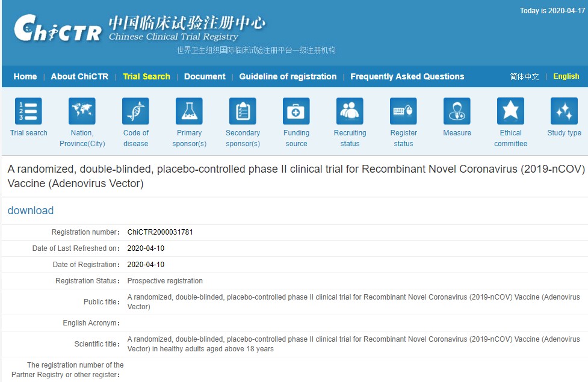Switch language to 简体中文

[524, 76]
